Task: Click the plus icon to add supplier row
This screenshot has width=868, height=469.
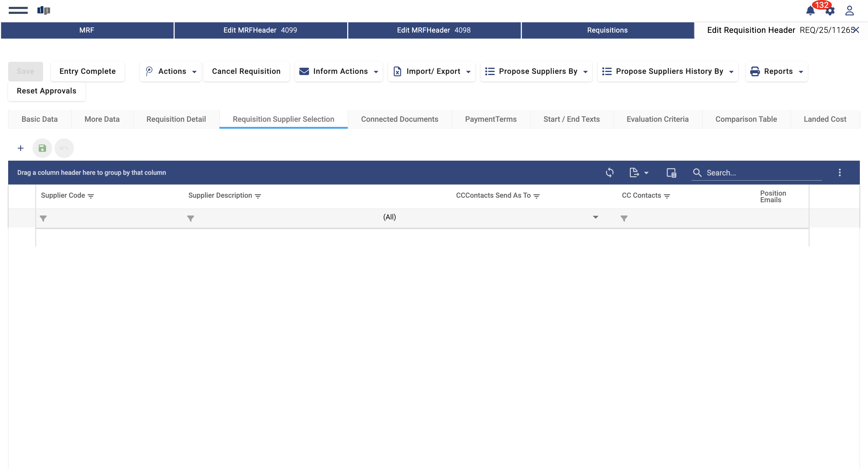Action: 20,148
